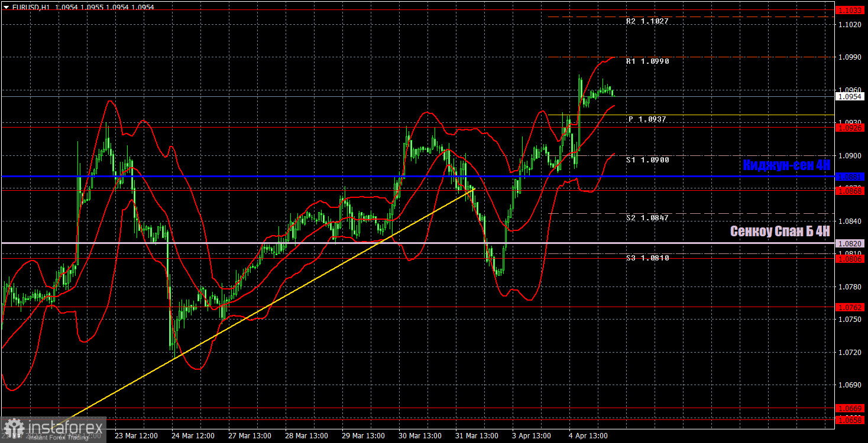Click the 23 Mar 12:00 time label
This screenshot has height=443, width=868.
coord(136,435)
